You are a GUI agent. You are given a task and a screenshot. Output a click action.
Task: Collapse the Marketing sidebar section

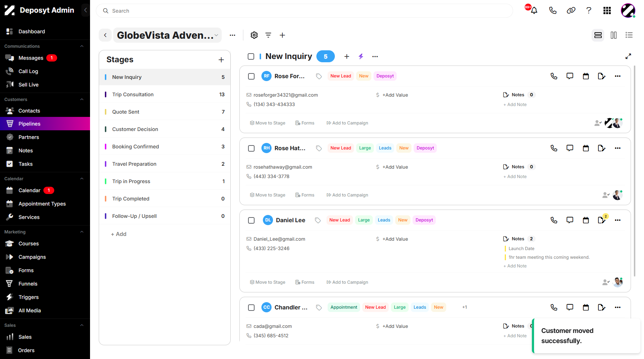pyautogui.click(x=82, y=232)
